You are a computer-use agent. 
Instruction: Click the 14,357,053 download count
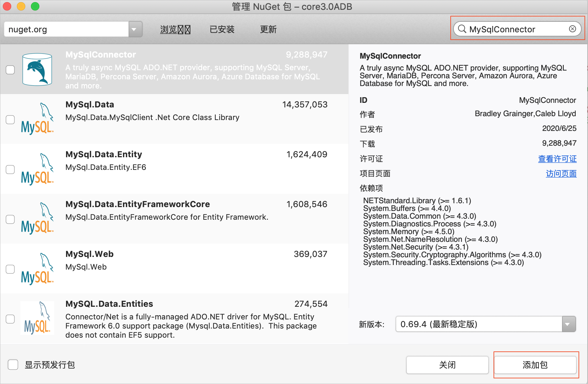pos(305,105)
